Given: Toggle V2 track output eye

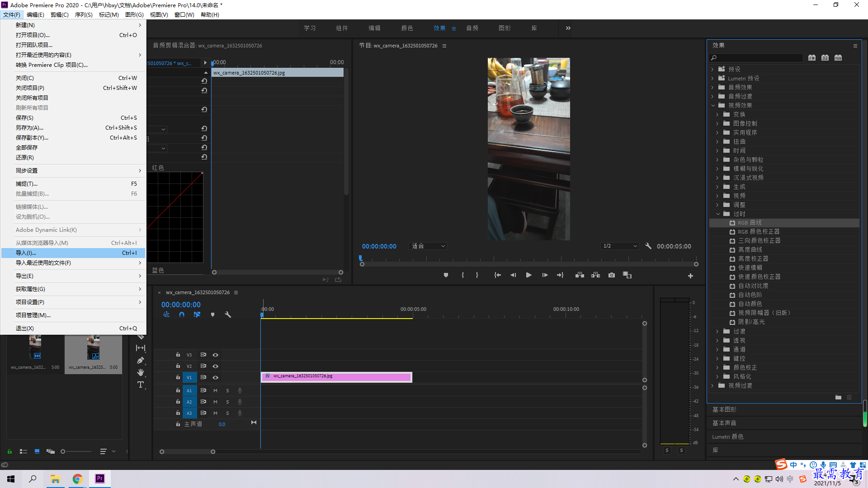Looking at the screenshot, I should [215, 366].
